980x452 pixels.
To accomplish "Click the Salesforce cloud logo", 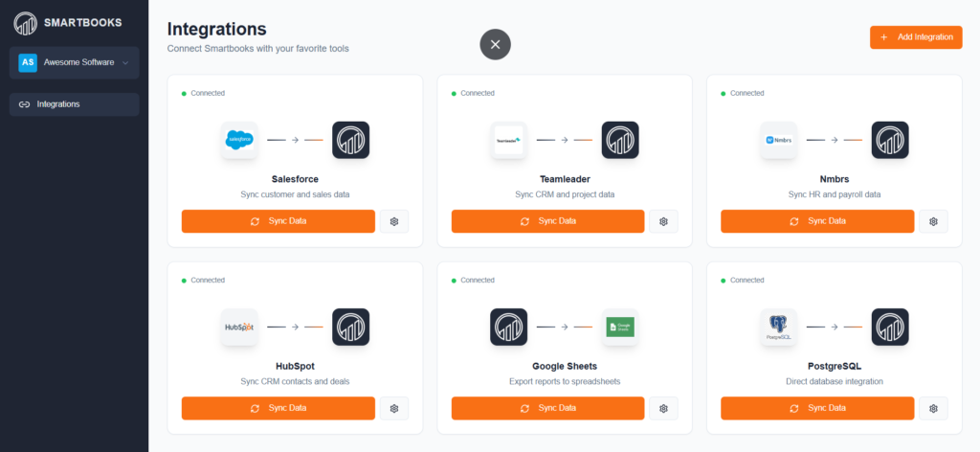I will coord(239,140).
